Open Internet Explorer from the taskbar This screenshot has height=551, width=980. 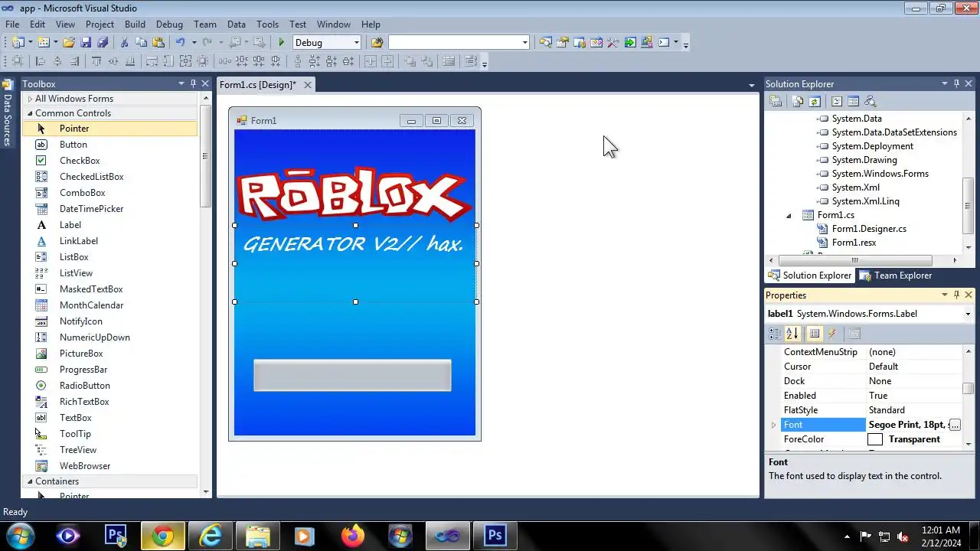point(210,536)
